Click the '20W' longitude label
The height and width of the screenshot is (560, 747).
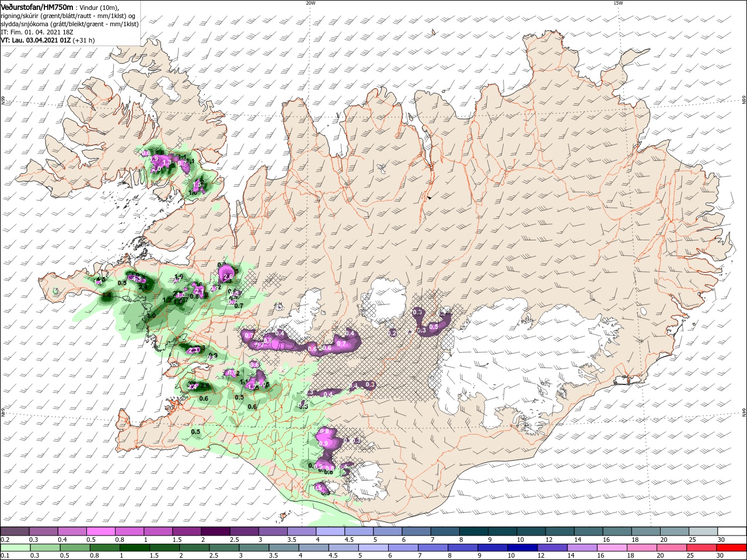pos(310,2)
